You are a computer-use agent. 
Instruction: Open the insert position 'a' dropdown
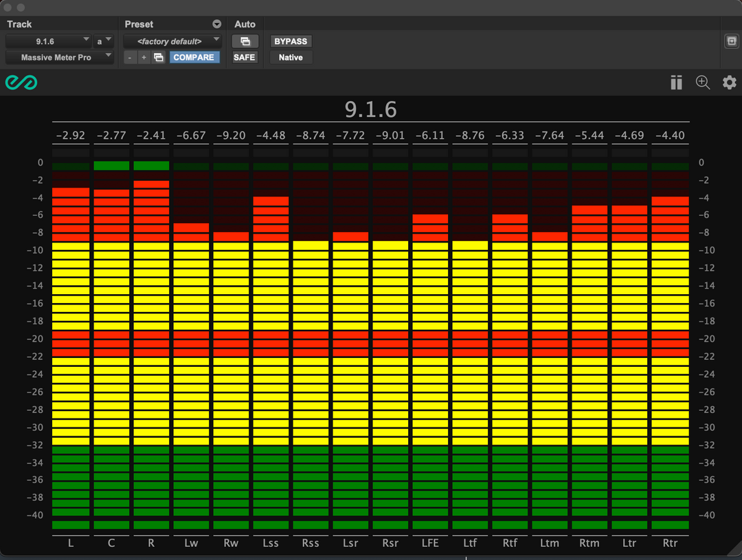coord(104,41)
